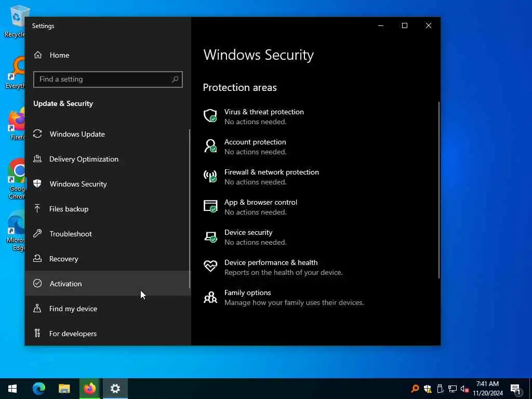The image size is (532, 399).
Task: Click the Home house icon in Settings
Action: [37, 55]
